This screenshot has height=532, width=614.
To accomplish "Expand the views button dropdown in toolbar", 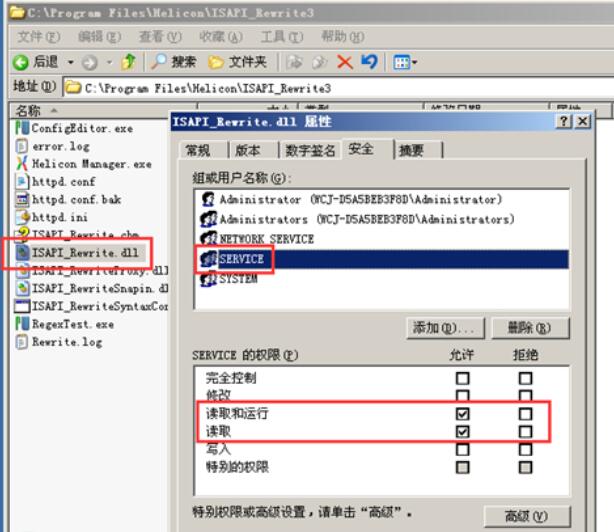I will (x=411, y=62).
